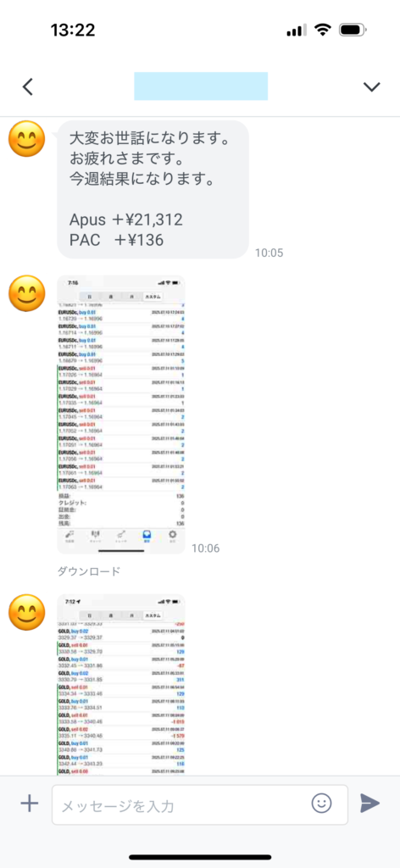Tap the back arrow icon

(x=28, y=86)
